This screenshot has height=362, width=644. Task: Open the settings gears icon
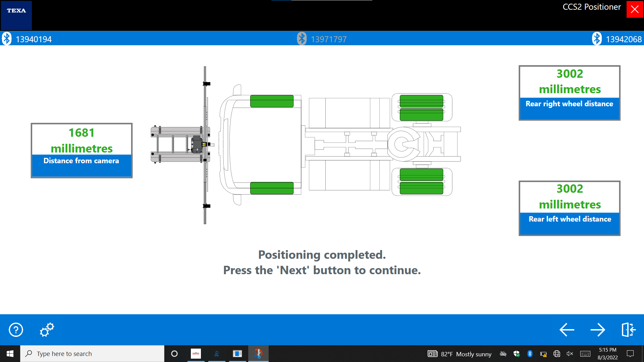pos(47,330)
